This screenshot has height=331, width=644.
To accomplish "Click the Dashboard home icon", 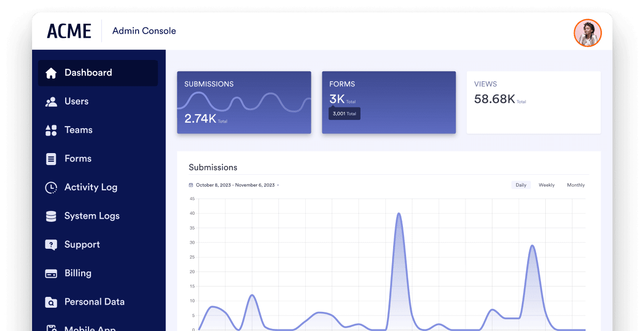I will click(x=51, y=73).
